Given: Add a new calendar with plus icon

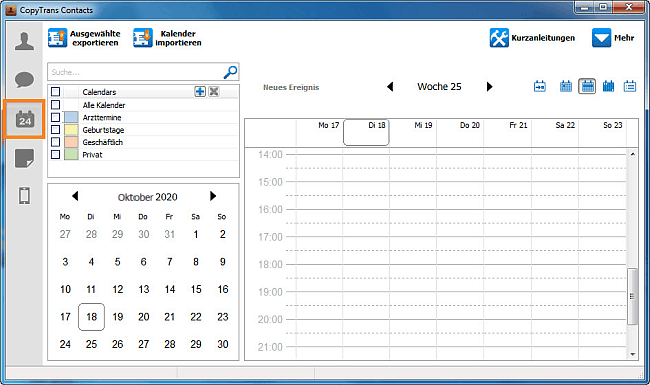Looking at the screenshot, I should (200, 92).
